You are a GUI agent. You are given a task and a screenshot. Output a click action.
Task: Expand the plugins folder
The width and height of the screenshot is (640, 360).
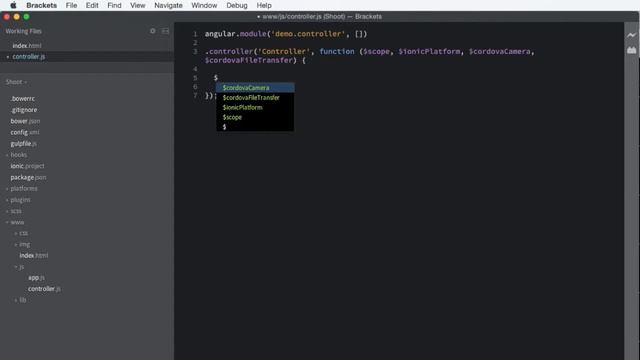20,200
